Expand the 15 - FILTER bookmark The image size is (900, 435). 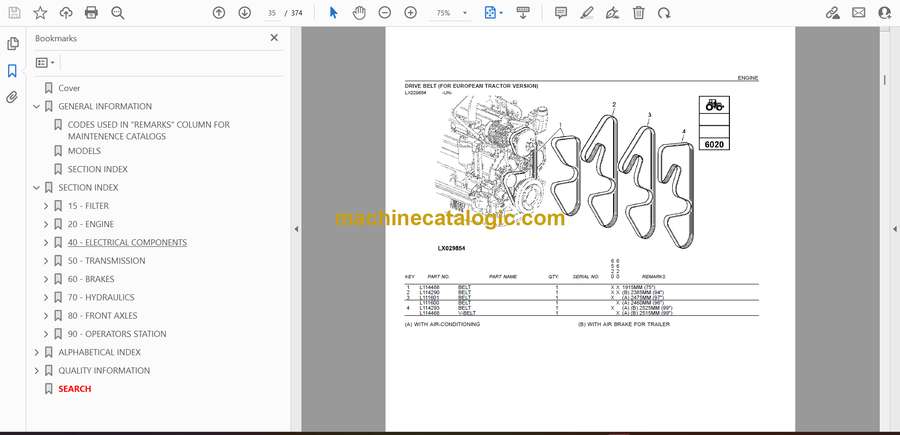click(46, 206)
